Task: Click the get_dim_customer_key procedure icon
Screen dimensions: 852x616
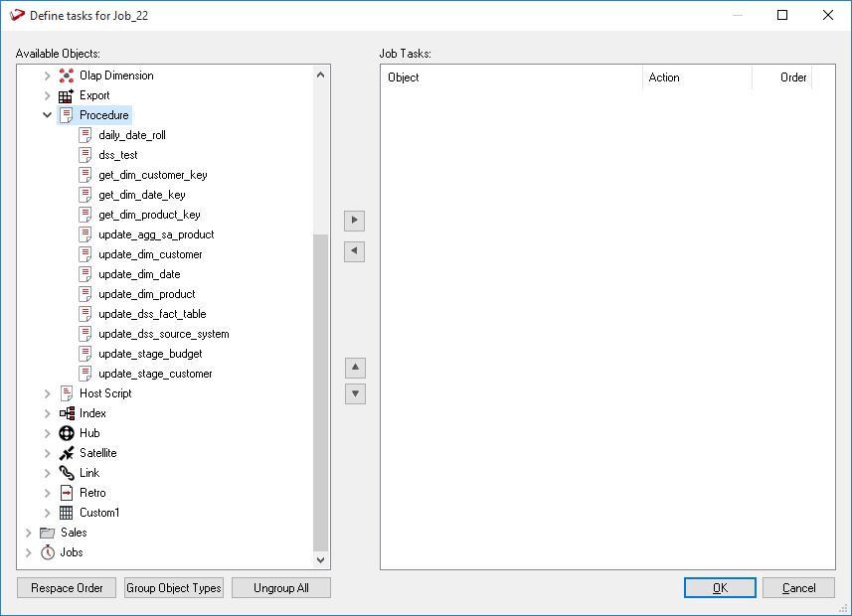Action: point(85,175)
